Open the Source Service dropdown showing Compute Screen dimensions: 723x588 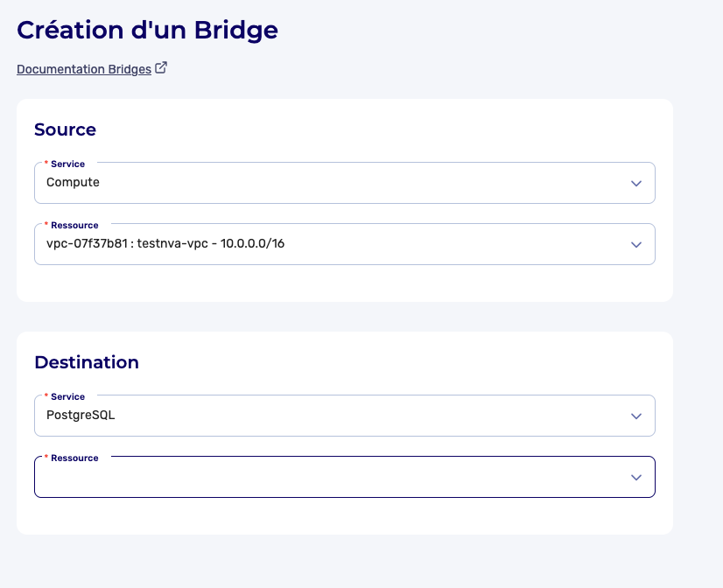[x=345, y=183]
